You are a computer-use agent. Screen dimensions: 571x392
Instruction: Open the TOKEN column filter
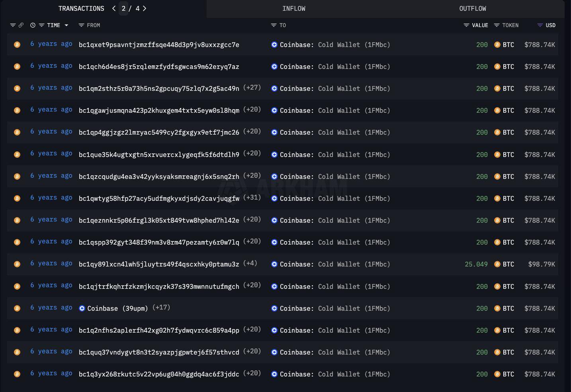(x=497, y=25)
